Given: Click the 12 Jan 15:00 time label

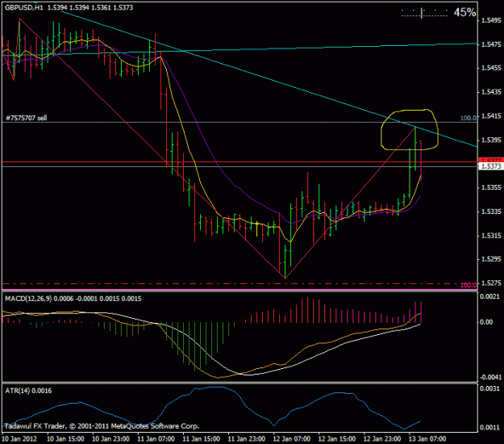Looking at the screenshot, I should click(x=337, y=439).
